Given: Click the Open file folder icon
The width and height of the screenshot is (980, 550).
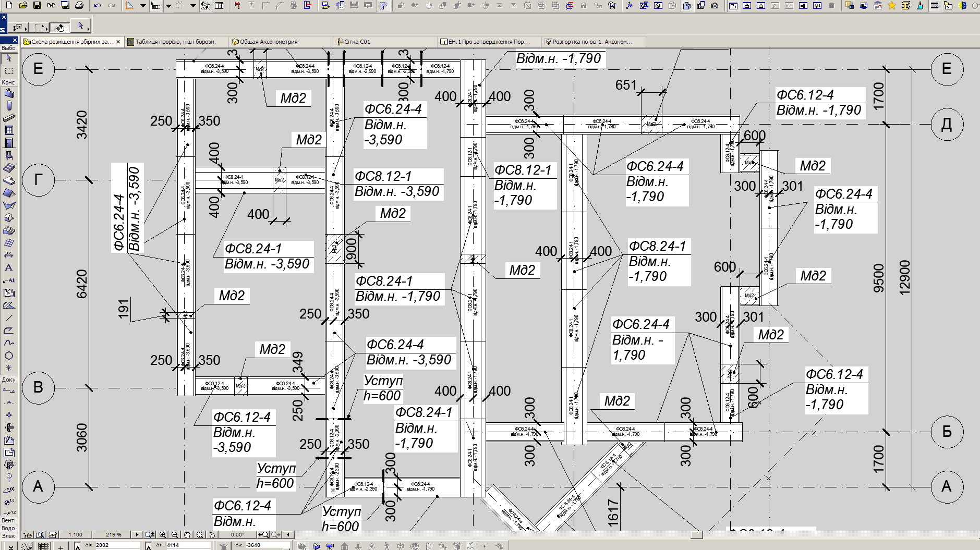Looking at the screenshot, I should [x=23, y=5].
